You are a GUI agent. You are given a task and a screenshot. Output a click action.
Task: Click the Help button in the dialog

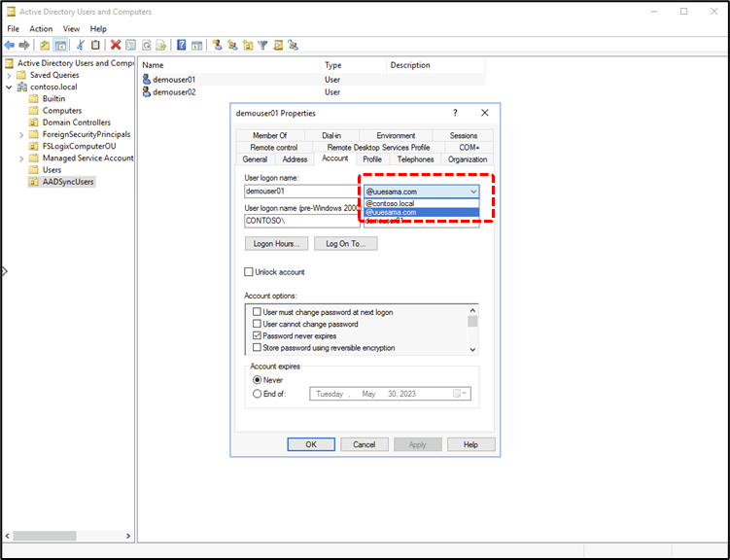pos(470,444)
